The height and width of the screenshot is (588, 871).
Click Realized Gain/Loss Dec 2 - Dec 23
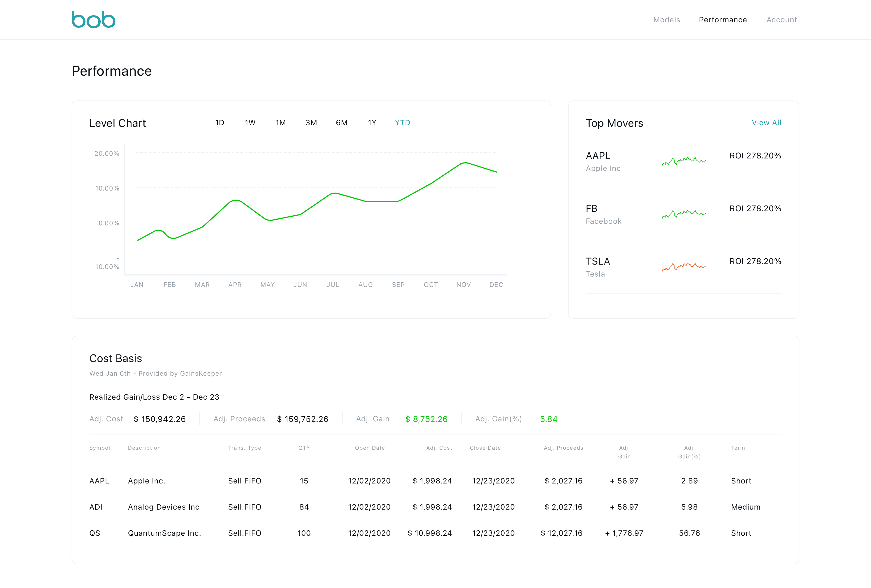[154, 397]
